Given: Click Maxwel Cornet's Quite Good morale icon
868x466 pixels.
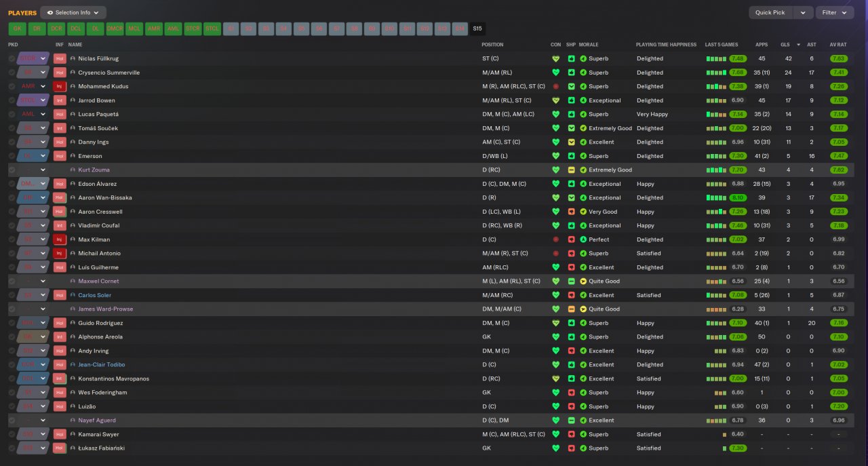Looking at the screenshot, I should tap(583, 281).
